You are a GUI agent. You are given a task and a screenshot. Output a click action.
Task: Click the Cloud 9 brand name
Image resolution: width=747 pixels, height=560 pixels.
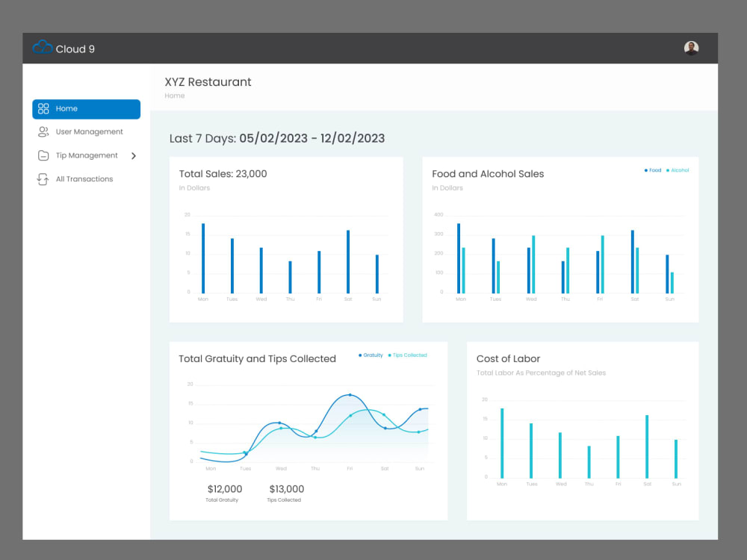[x=75, y=49]
